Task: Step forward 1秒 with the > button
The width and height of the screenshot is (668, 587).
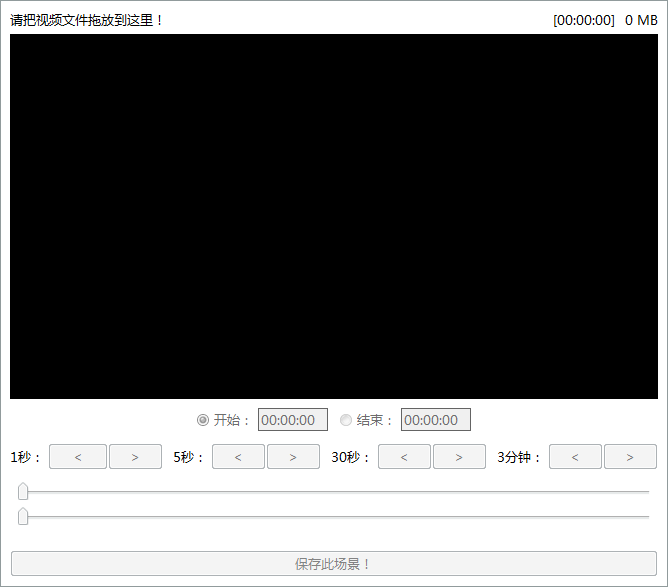Action: point(135,457)
